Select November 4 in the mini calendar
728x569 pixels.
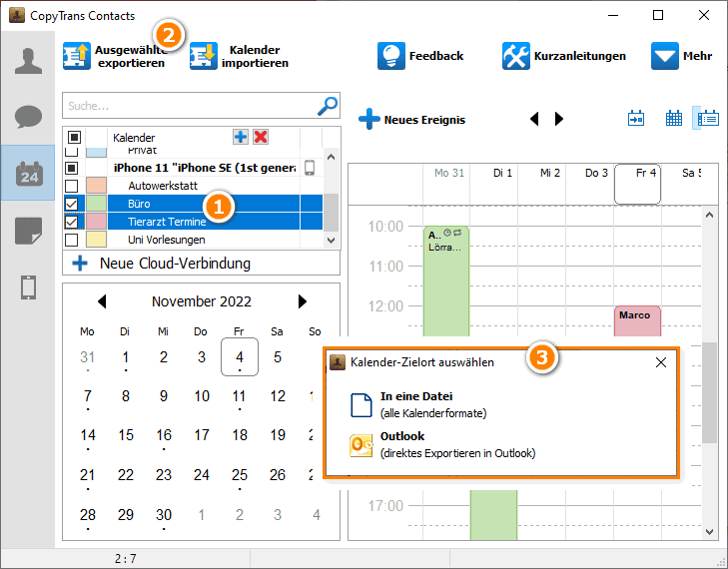(x=240, y=357)
